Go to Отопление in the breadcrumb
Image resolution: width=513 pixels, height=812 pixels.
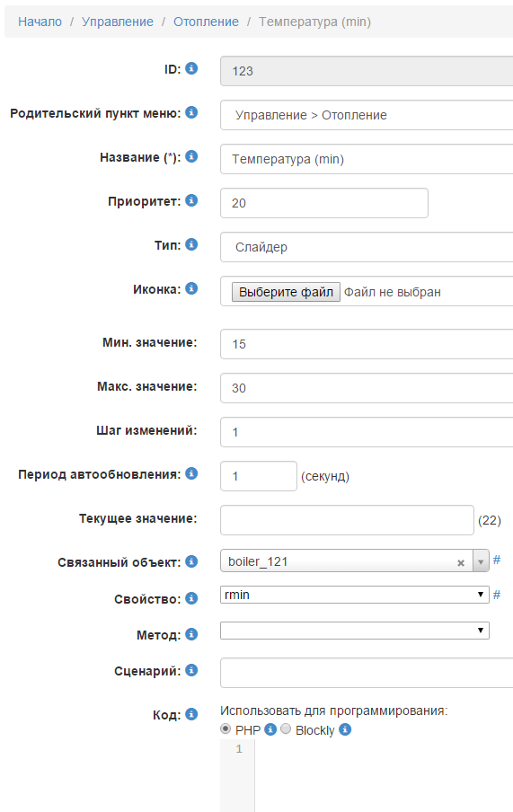(x=207, y=22)
